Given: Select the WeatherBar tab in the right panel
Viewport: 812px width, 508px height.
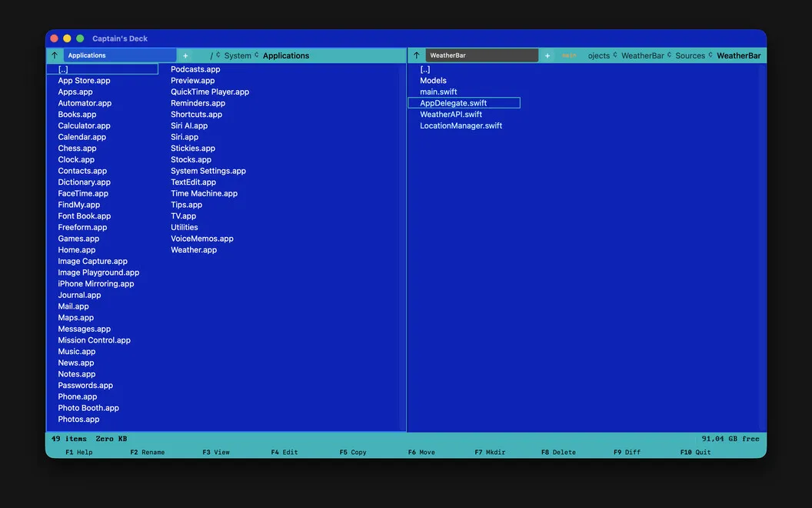Looking at the screenshot, I should tap(481, 55).
